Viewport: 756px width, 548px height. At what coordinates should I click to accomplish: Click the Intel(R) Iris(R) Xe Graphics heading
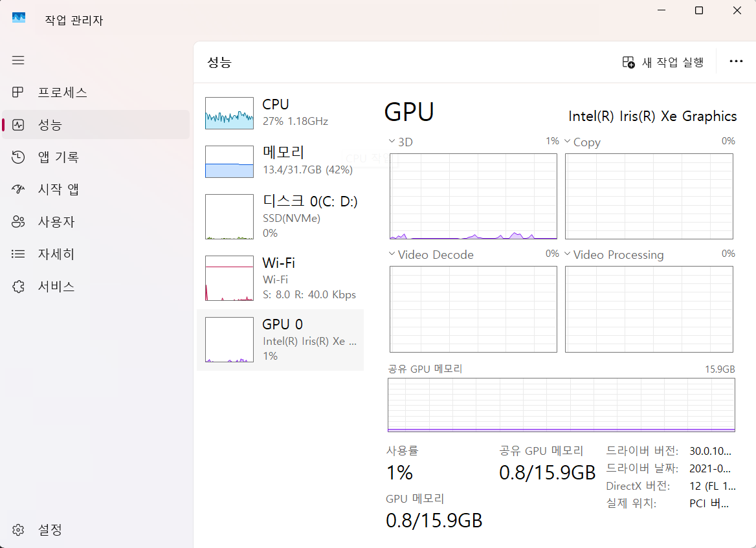pos(652,116)
